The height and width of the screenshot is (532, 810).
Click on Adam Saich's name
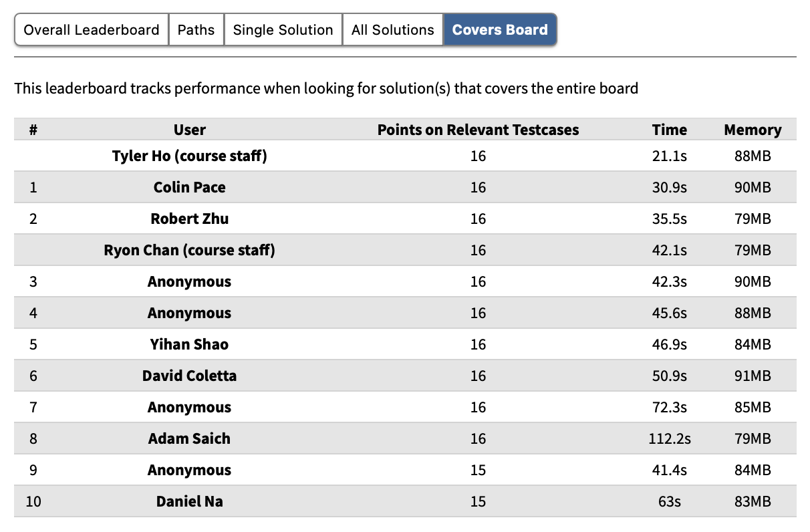click(190, 438)
